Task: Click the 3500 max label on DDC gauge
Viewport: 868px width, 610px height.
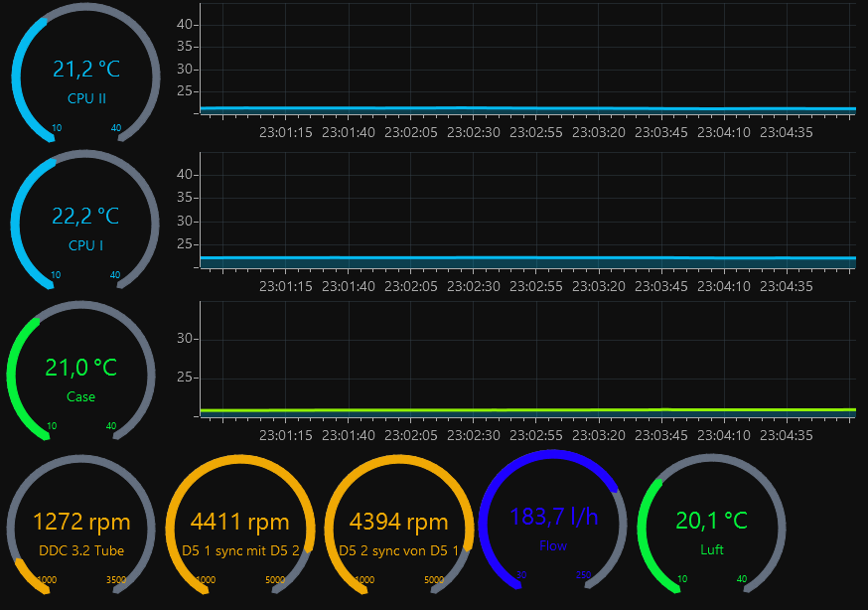Action: pyautogui.click(x=116, y=580)
